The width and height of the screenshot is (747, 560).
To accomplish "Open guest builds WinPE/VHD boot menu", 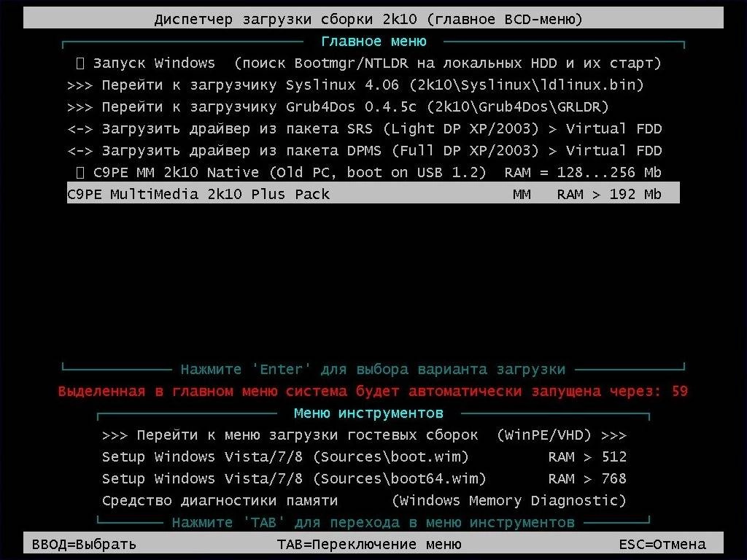I will [x=364, y=435].
